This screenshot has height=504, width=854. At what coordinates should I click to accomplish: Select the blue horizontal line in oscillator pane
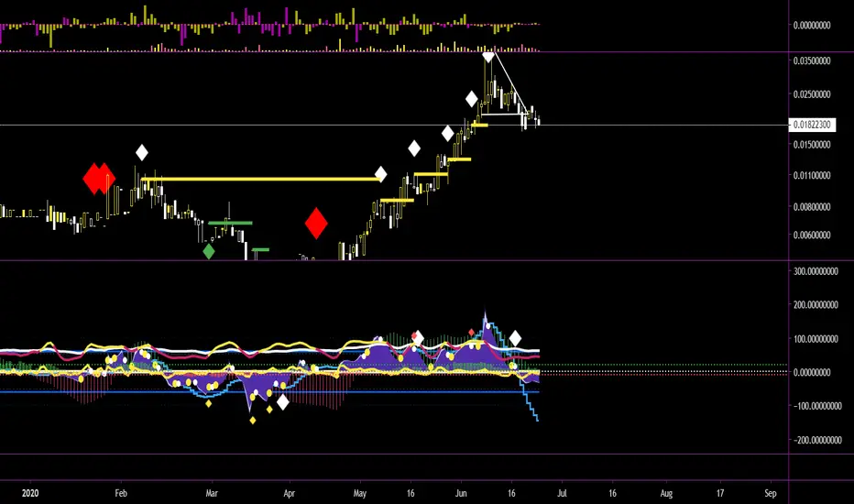point(269,392)
